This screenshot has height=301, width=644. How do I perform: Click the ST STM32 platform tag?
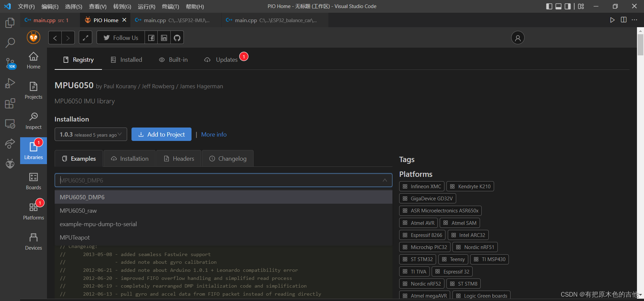tap(418, 259)
